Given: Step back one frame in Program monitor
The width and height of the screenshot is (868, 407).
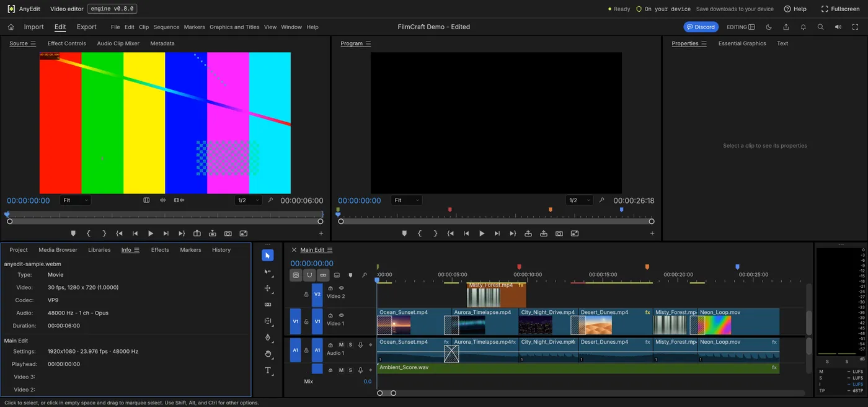Looking at the screenshot, I should pos(466,233).
